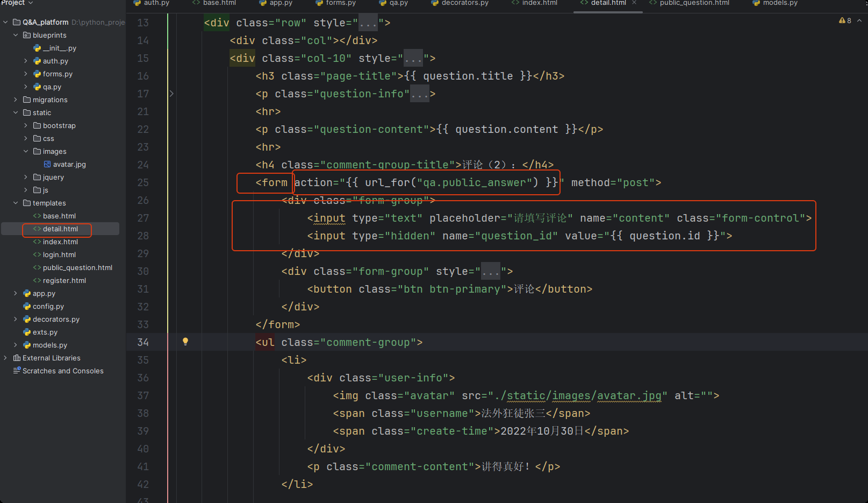Open the auth.py editor tab
Screen dimensions: 868x503
(152, 3)
